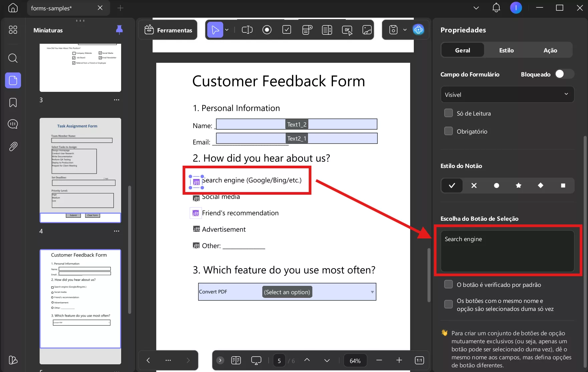Check the Só de Leitura box
Viewport: 588px width, 372px height.
[449, 113]
